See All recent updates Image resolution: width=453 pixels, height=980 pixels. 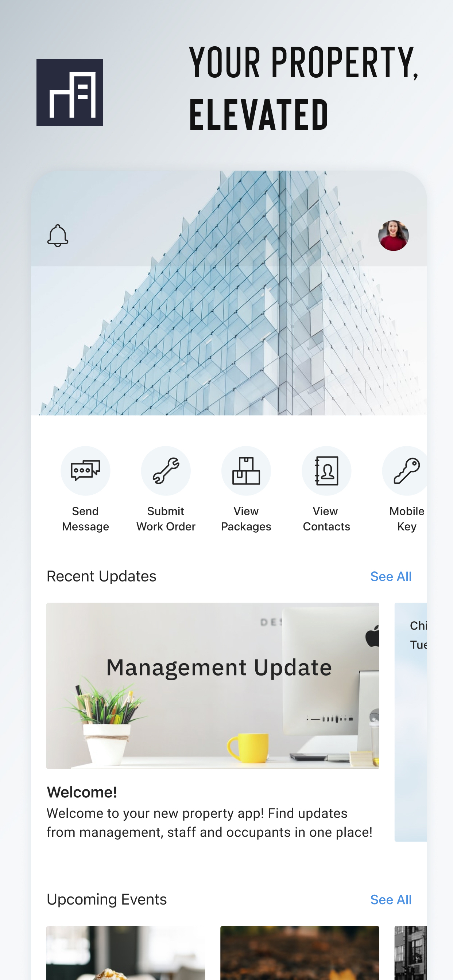391,576
